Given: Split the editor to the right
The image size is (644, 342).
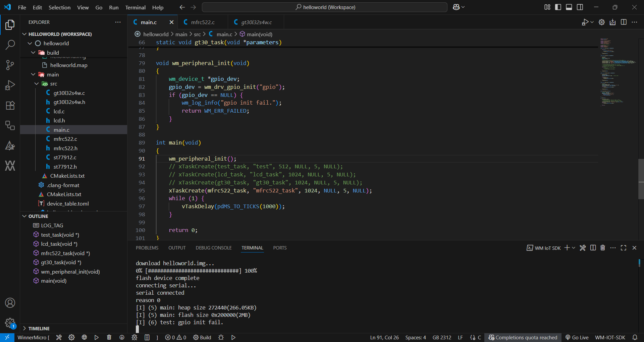Looking at the screenshot, I should [x=624, y=22].
